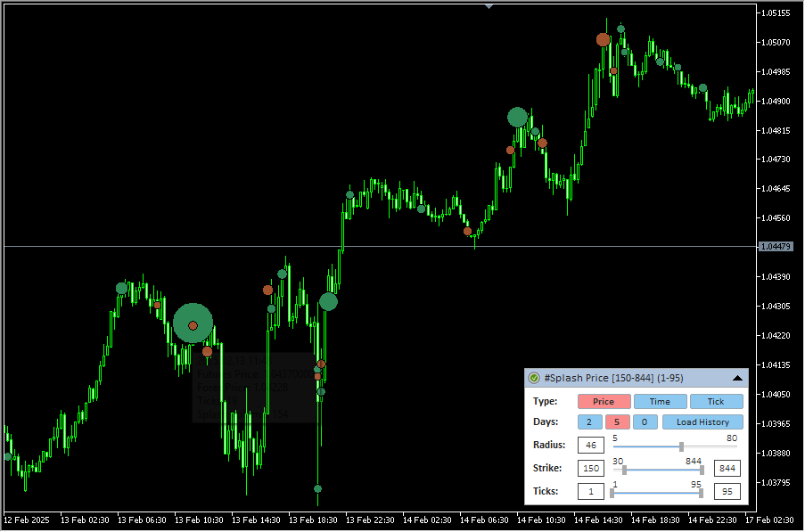This screenshot has height=532, width=805.
Task: Set Days to 2
Action: (x=589, y=422)
